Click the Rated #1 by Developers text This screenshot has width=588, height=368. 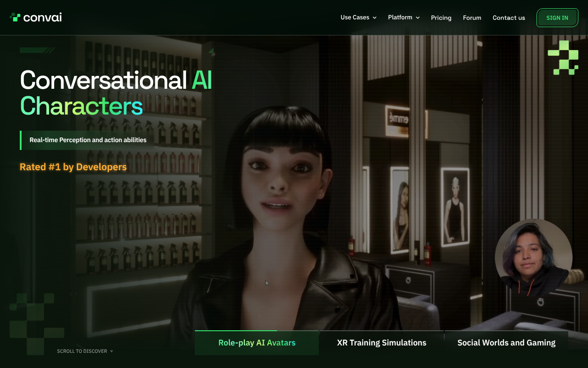[x=73, y=167]
